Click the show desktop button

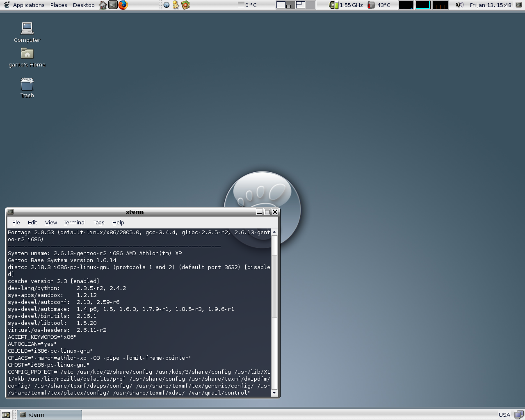6,415
